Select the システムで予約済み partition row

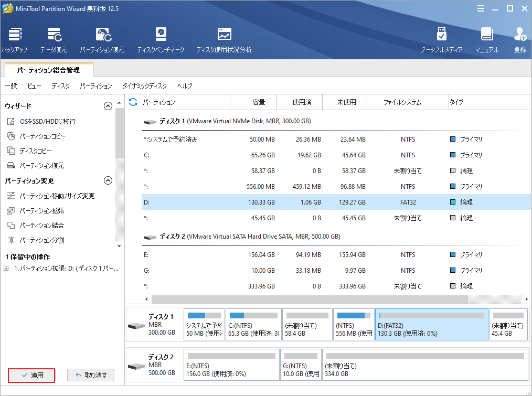point(336,140)
